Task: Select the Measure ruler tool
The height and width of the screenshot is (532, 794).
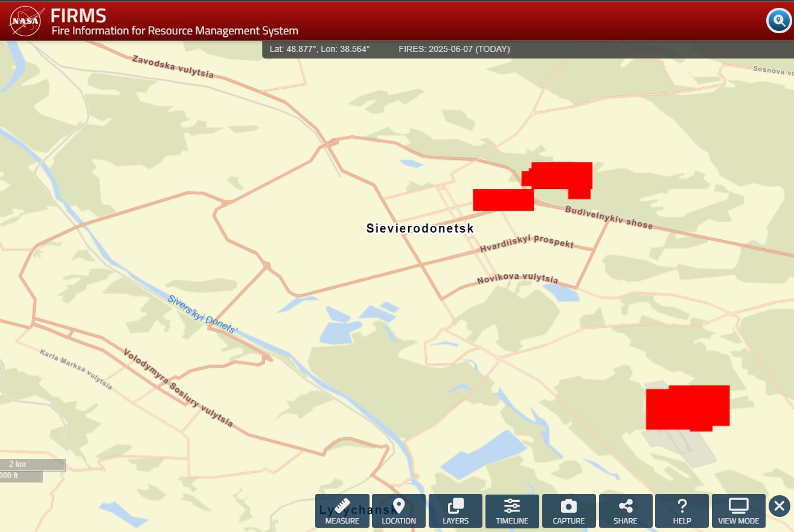Action: click(x=342, y=511)
